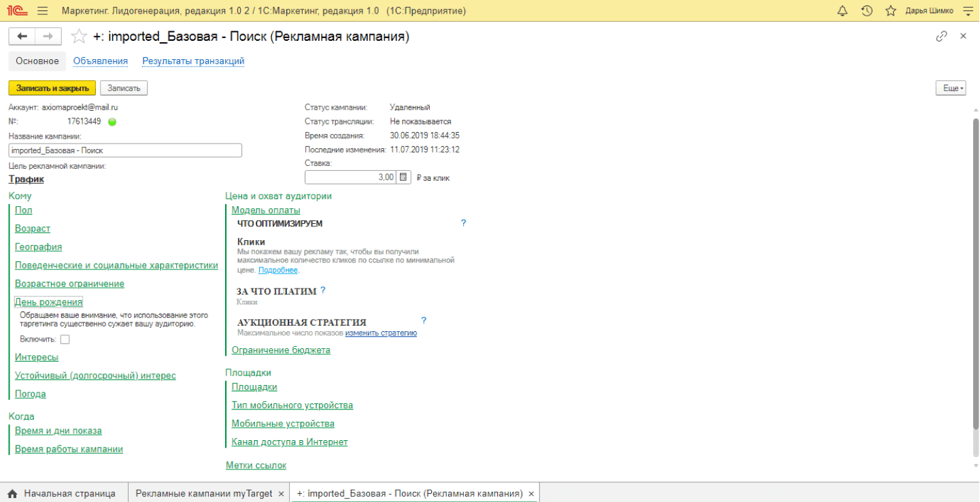
Task: Click the back navigation arrow
Action: tap(22, 36)
